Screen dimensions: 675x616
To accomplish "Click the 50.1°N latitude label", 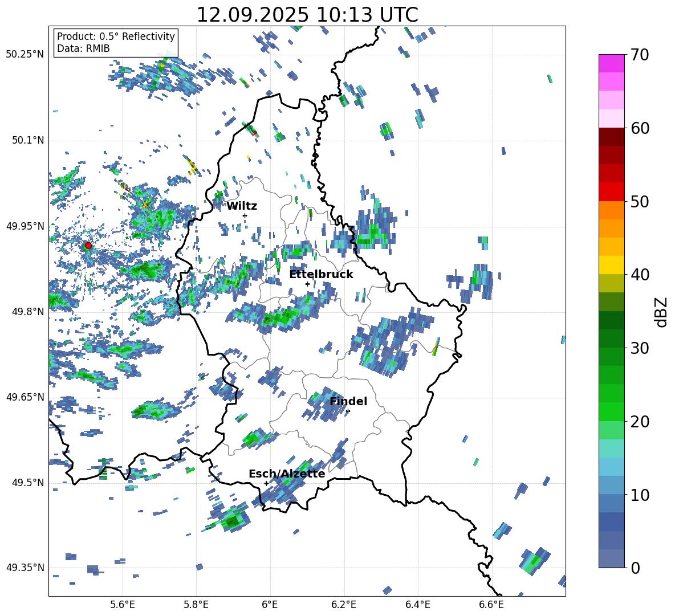I will click(x=28, y=140).
